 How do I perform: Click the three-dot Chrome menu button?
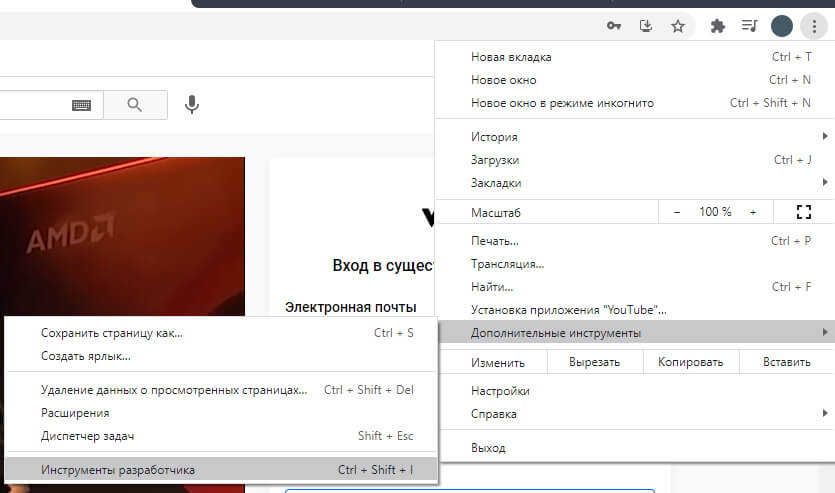point(814,26)
